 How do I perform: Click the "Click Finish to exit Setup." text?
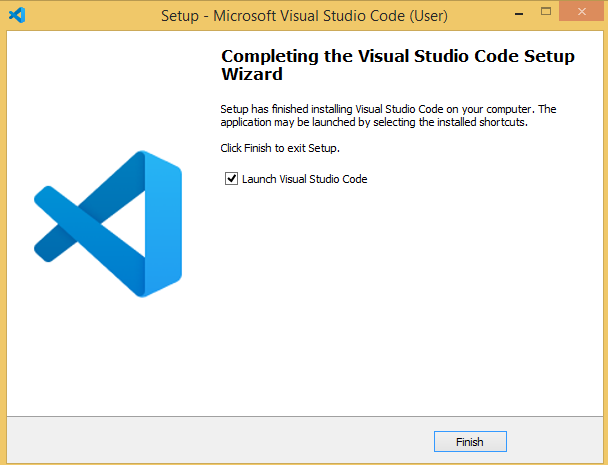coord(280,148)
